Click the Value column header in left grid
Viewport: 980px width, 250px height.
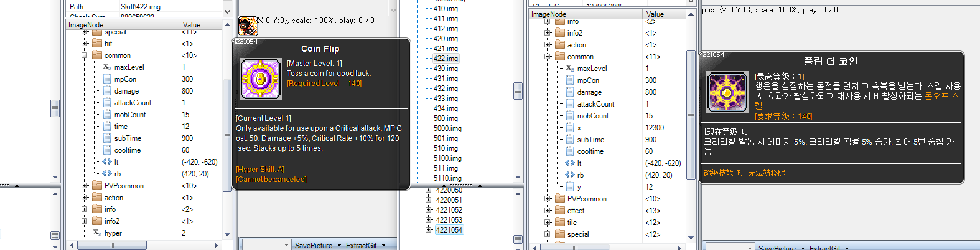tap(192, 25)
